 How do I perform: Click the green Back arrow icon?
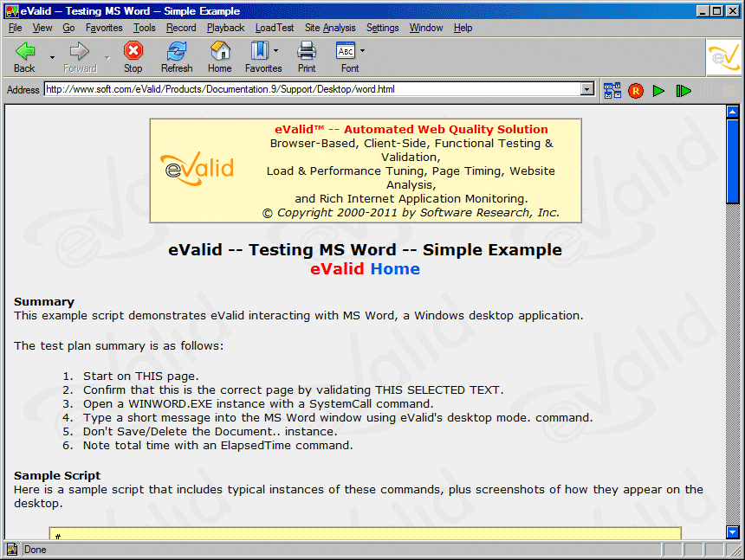(25, 51)
